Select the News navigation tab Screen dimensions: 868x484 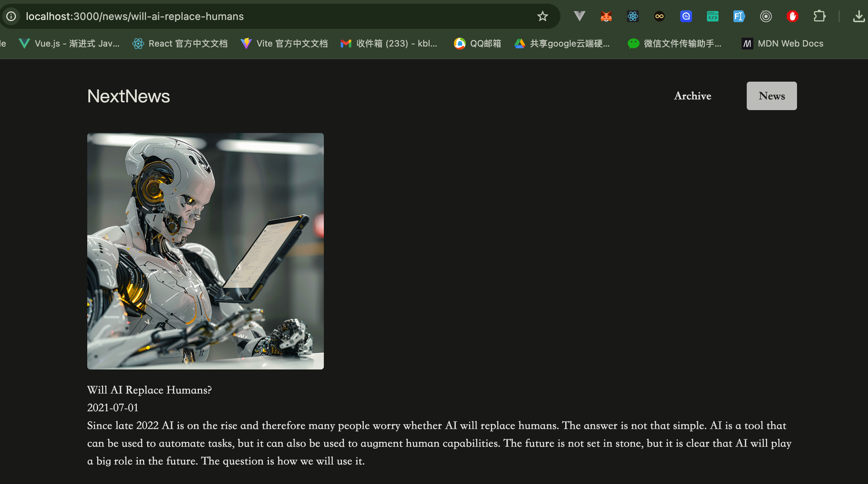pyautogui.click(x=772, y=96)
